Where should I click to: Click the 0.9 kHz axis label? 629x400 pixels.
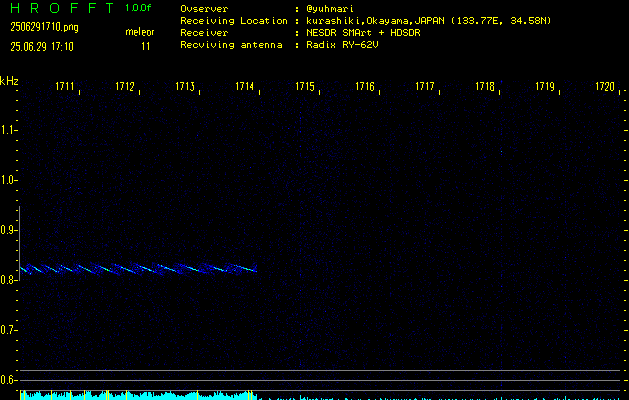tap(8, 230)
